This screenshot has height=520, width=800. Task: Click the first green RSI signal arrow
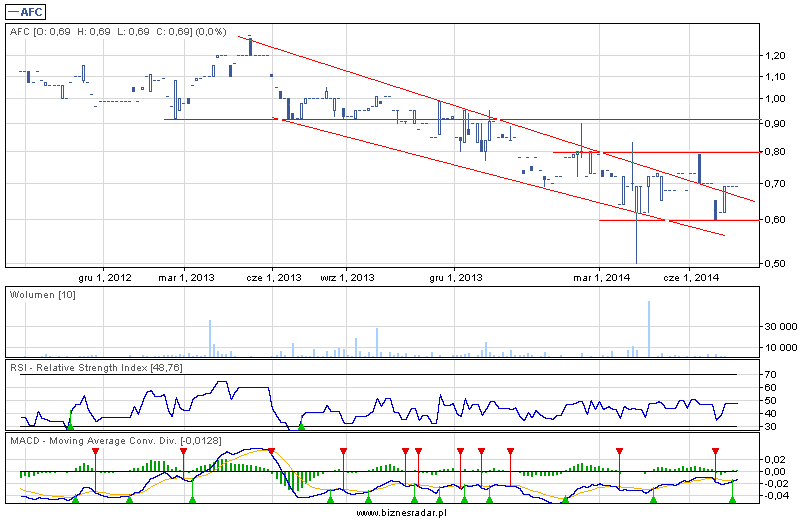(x=69, y=426)
